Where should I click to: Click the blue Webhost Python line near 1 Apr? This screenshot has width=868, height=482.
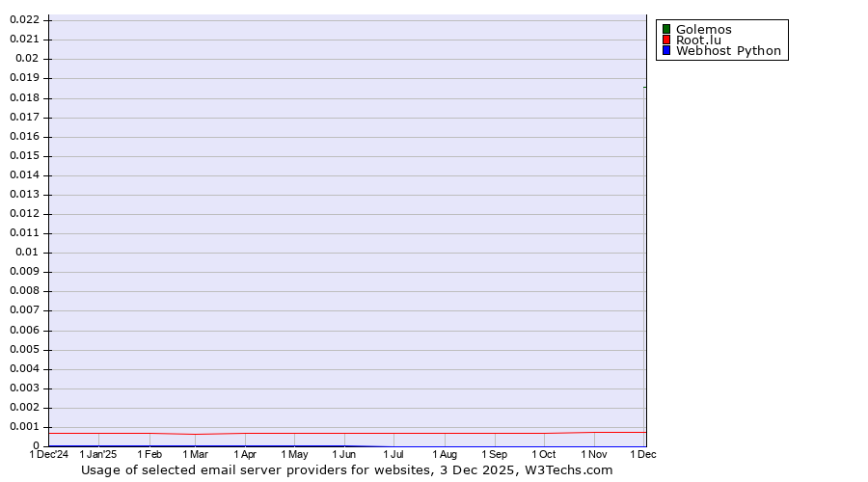tap(245, 445)
